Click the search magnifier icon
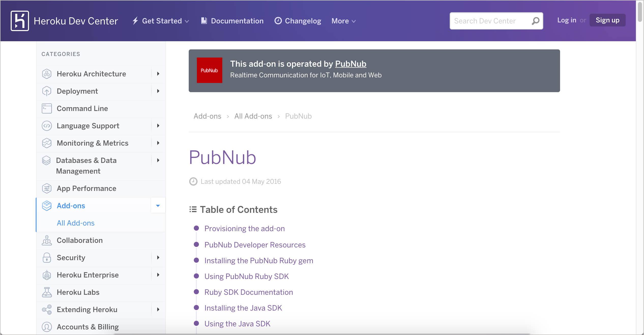This screenshot has width=644, height=335. (535, 21)
